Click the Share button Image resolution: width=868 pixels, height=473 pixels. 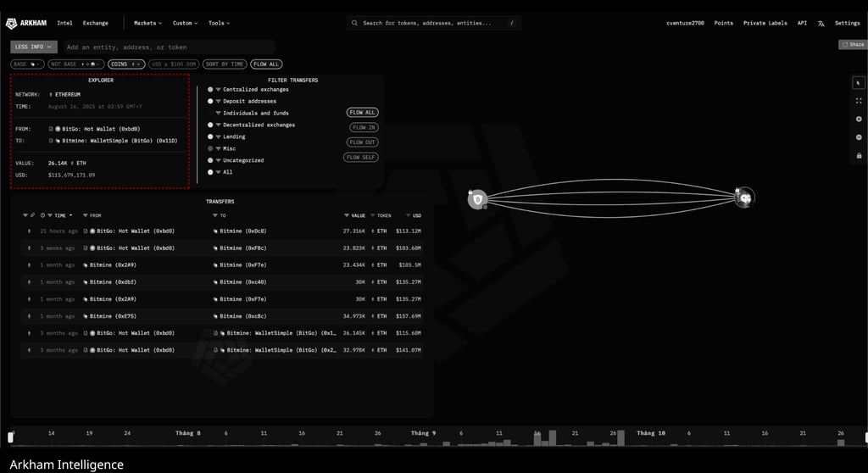click(853, 44)
